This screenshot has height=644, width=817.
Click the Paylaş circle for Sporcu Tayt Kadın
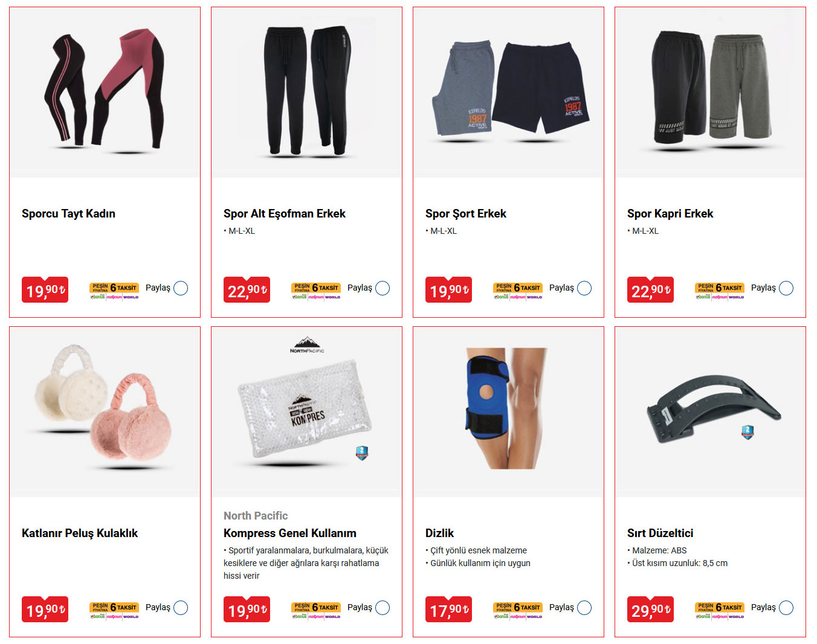click(x=181, y=288)
